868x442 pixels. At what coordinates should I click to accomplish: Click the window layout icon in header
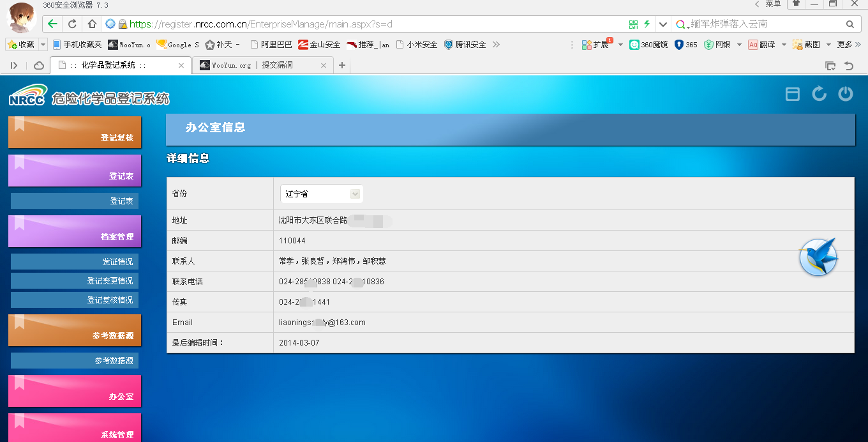[792, 94]
